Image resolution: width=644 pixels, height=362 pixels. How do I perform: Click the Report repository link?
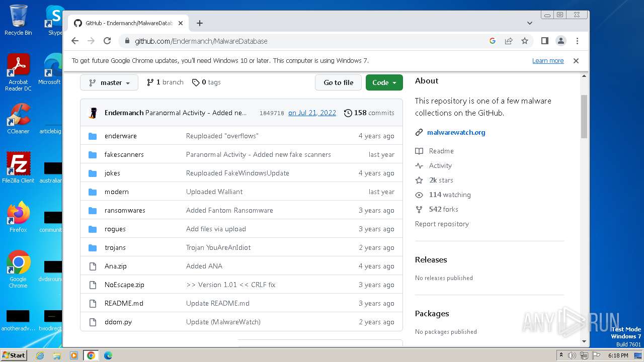pyautogui.click(x=442, y=224)
